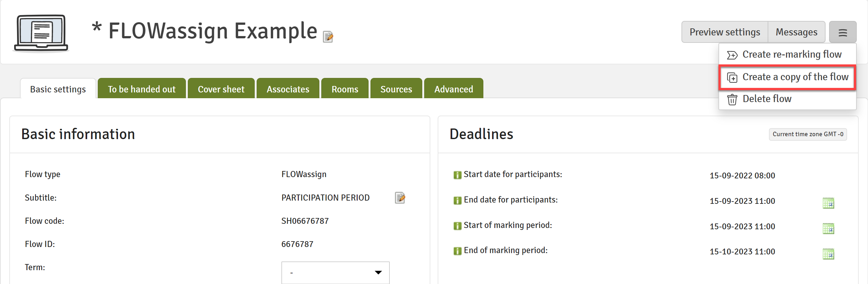868x284 pixels.
Task: Open calendar for End of marking period
Action: tap(828, 254)
